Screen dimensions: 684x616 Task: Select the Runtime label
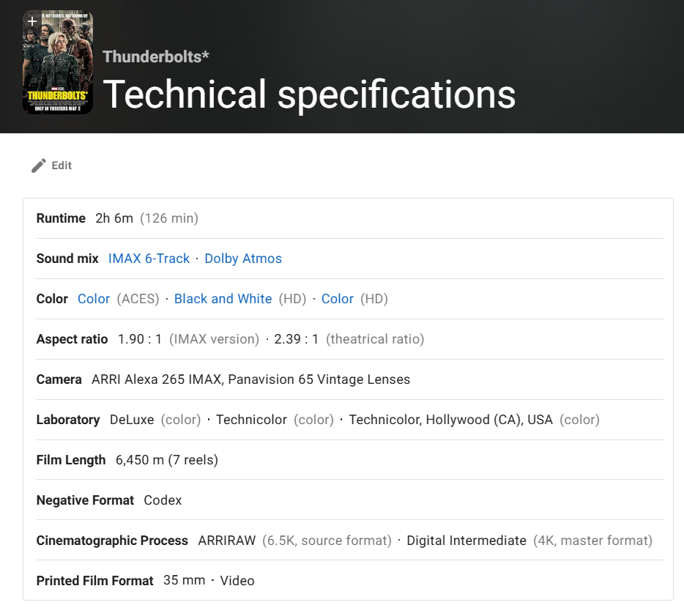tap(61, 218)
